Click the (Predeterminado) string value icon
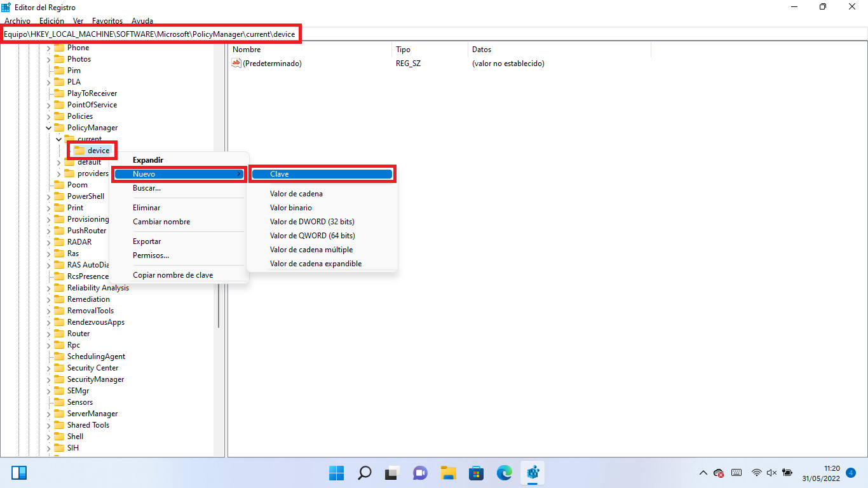This screenshot has width=868, height=488. pyautogui.click(x=236, y=63)
